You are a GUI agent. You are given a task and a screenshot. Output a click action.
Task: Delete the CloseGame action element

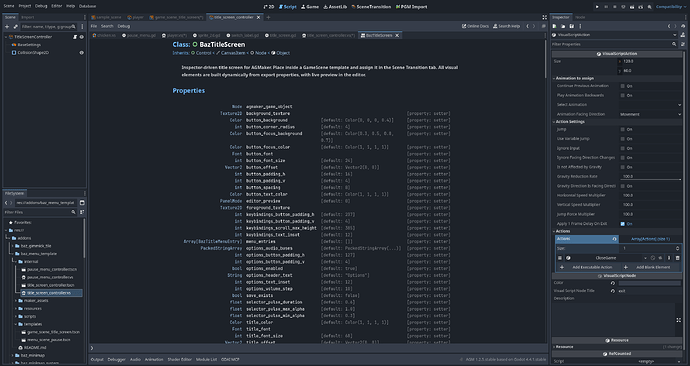[678, 258]
